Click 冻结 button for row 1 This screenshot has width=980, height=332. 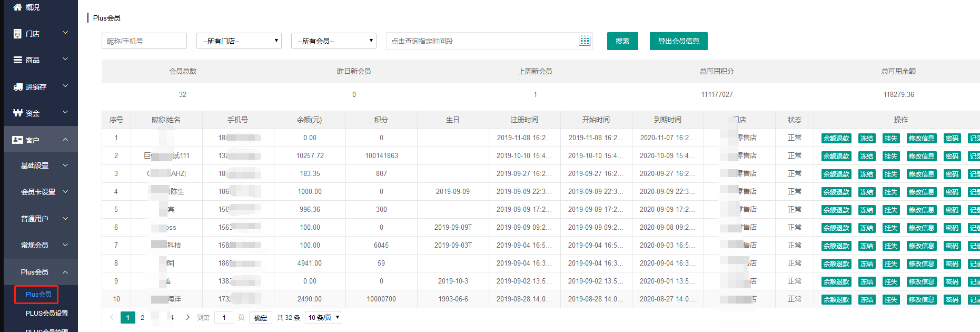pyautogui.click(x=866, y=139)
